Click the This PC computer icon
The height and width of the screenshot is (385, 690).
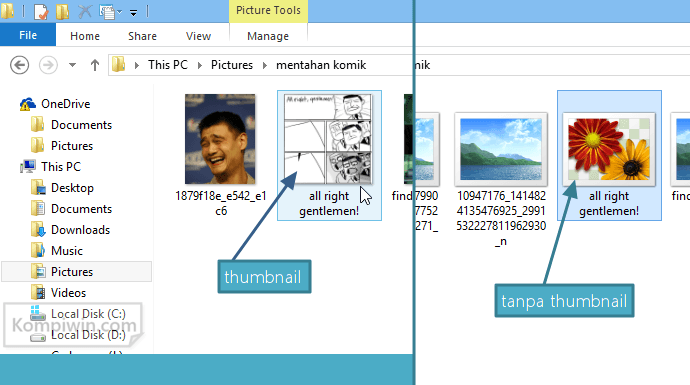[x=28, y=167]
